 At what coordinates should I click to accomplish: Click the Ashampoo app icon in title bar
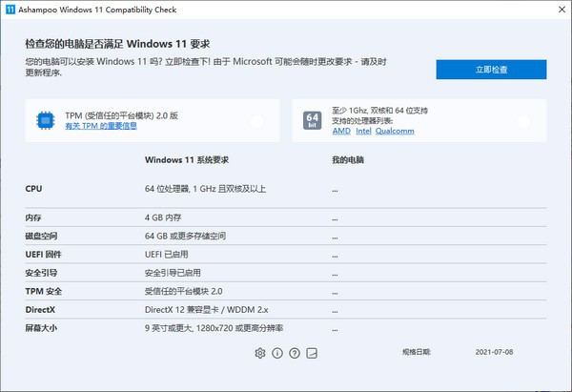pos(10,10)
